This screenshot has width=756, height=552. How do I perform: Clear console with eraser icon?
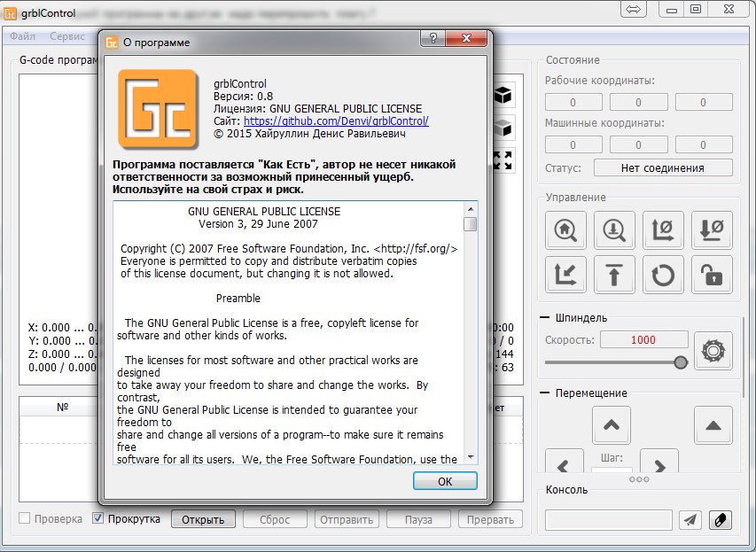(x=721, y=520)
